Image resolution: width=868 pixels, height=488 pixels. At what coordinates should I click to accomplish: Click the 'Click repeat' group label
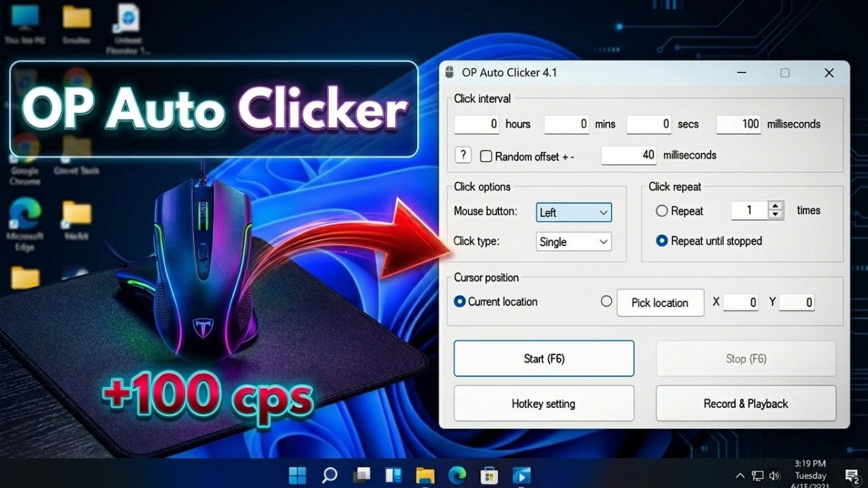click(675, 186)
